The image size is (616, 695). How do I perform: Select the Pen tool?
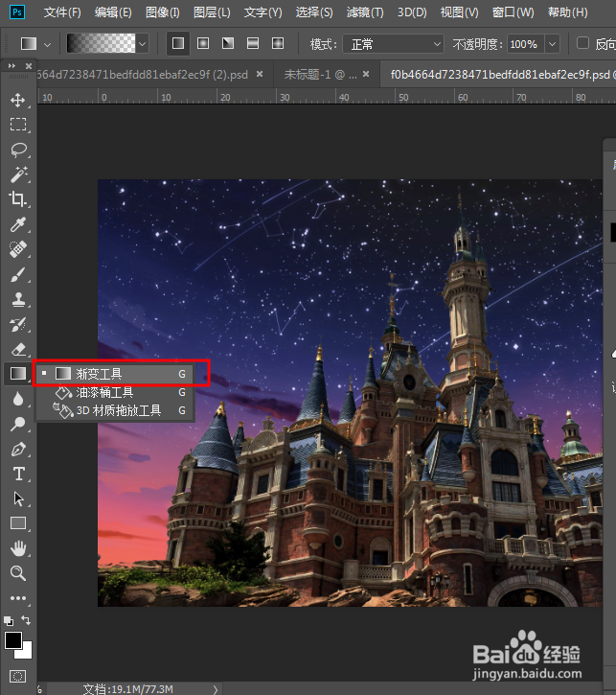tap(17, 450)
